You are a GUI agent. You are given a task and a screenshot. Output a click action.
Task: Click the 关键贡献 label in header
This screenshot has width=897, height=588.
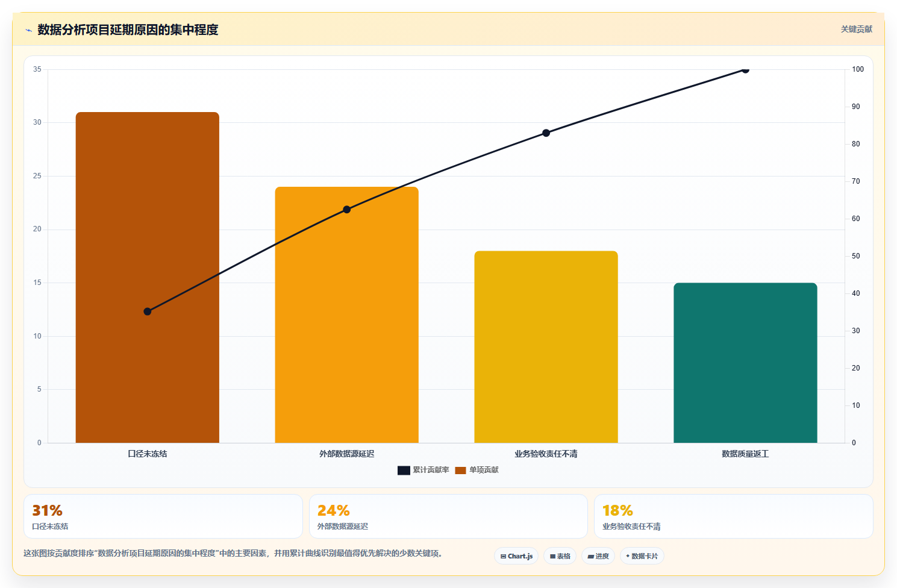[x=856, y=29]
